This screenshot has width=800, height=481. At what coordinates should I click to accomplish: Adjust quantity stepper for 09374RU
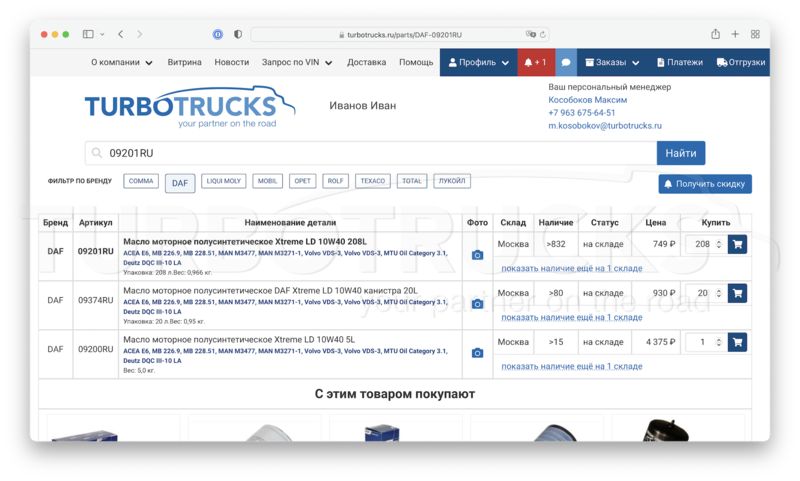point(719,293)
